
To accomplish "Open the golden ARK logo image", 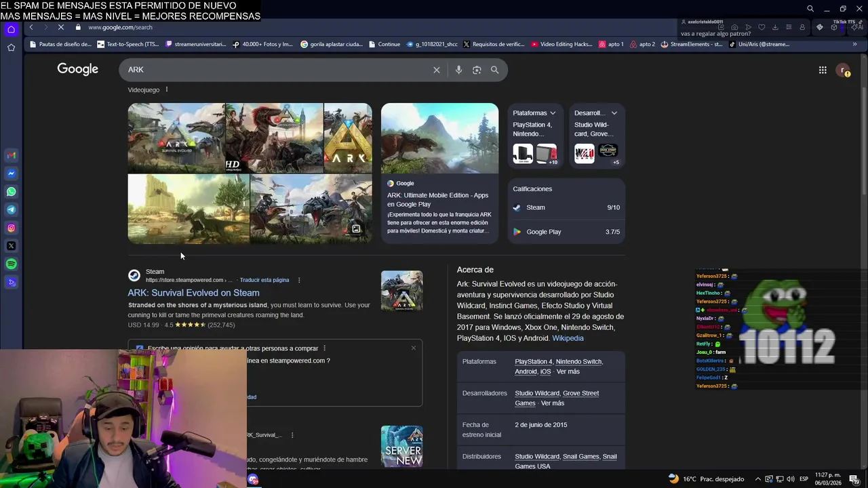I will tap(348, 138).
